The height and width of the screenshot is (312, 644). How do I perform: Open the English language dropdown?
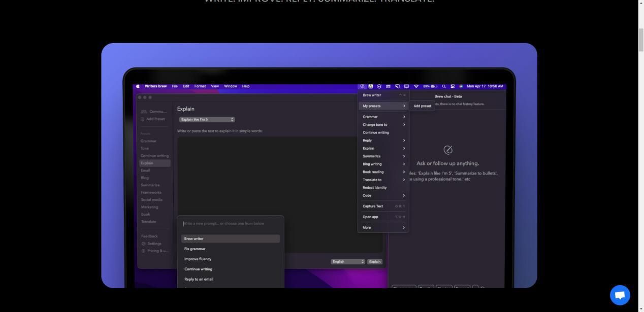pyautogui.click(x=348, y=262)
